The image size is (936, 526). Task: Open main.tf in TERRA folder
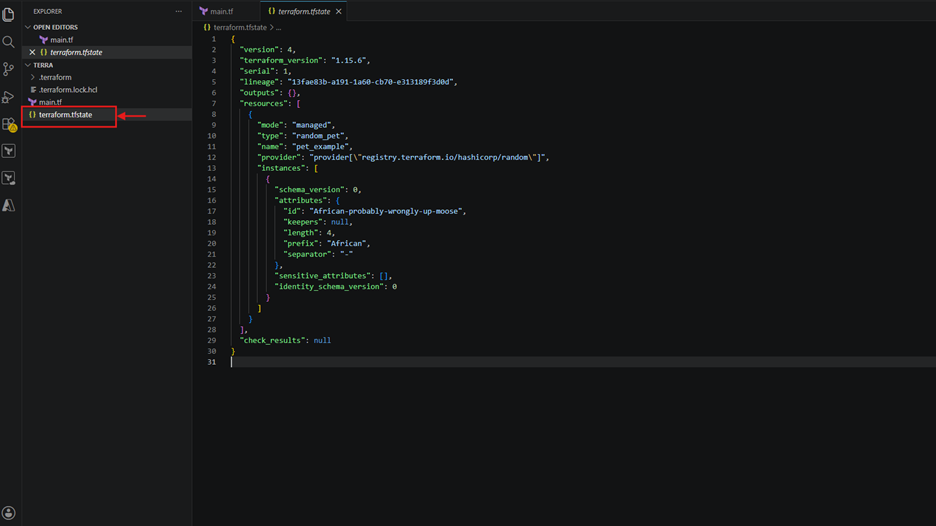(50, 102)
